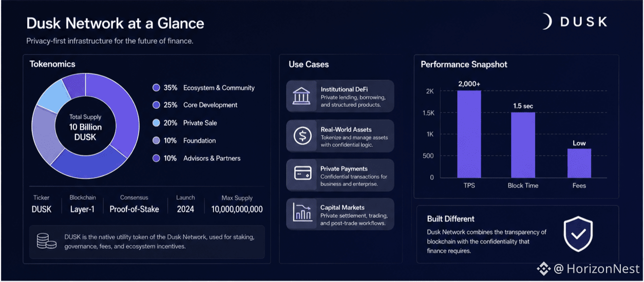Click the 25% Core Development legend dot
Viewport: 644px width, 282px height.
(157, 105)
